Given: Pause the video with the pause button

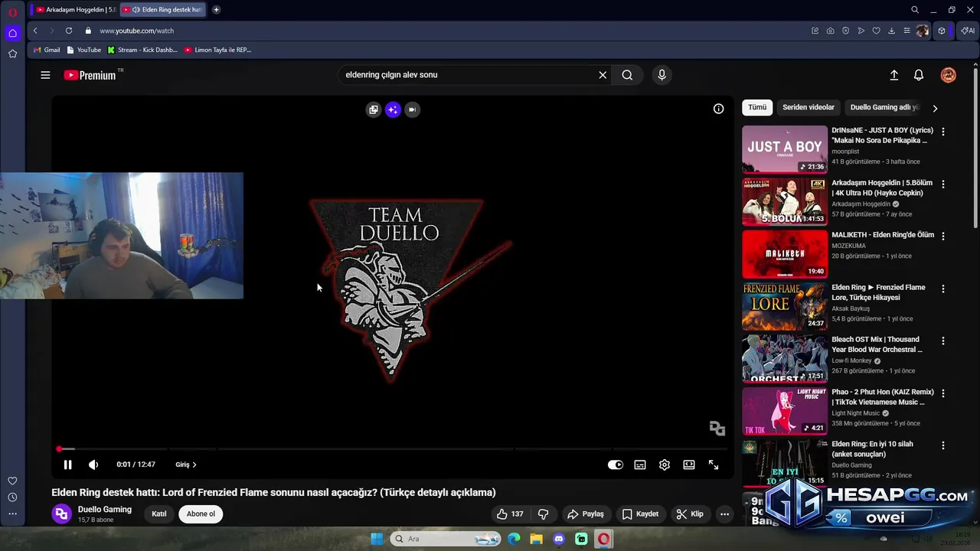Looking at the screenshot, I should [x=67, y=465].
